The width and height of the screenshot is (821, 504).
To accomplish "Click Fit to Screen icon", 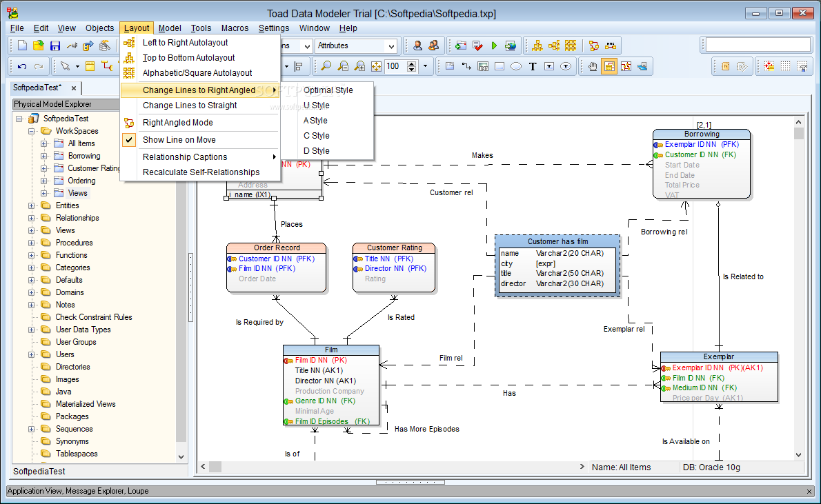I will [x=376, y=66].
